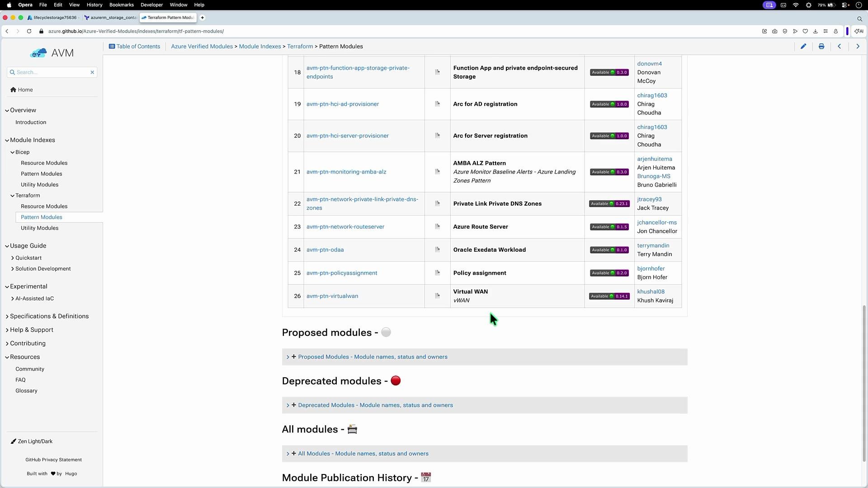Click the tab search magnifier icon
This screenshot has width=868, height=488.
point(859,19)
